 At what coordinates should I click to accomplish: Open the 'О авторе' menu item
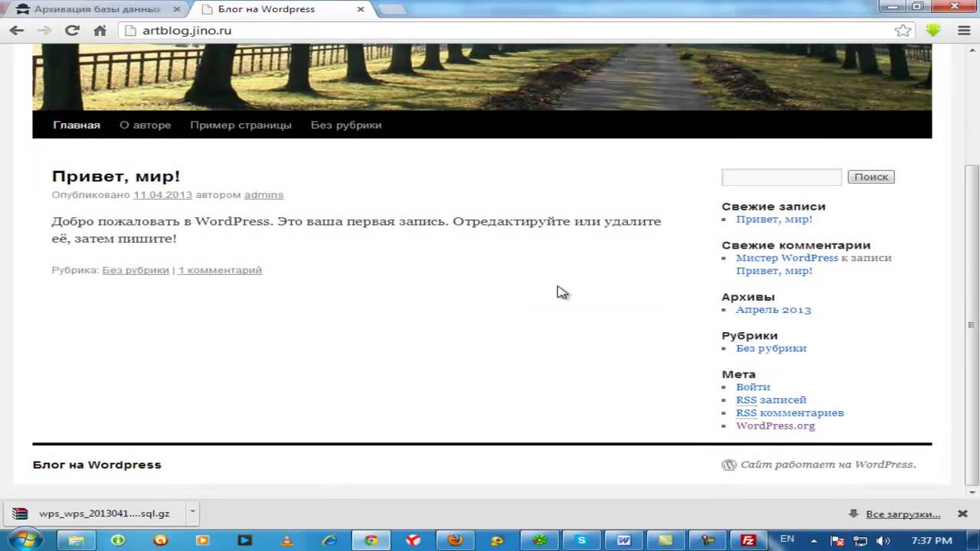[x=145, y=125]
